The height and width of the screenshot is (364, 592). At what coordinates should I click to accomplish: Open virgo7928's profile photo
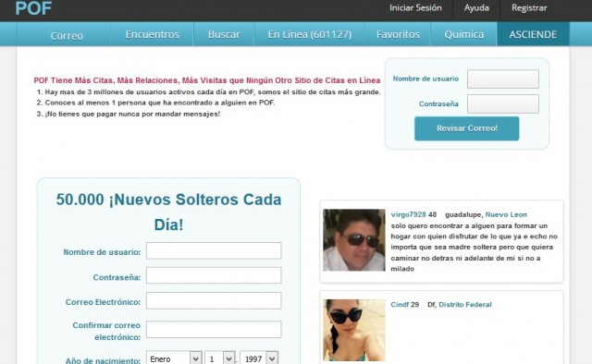pos(354,240)
